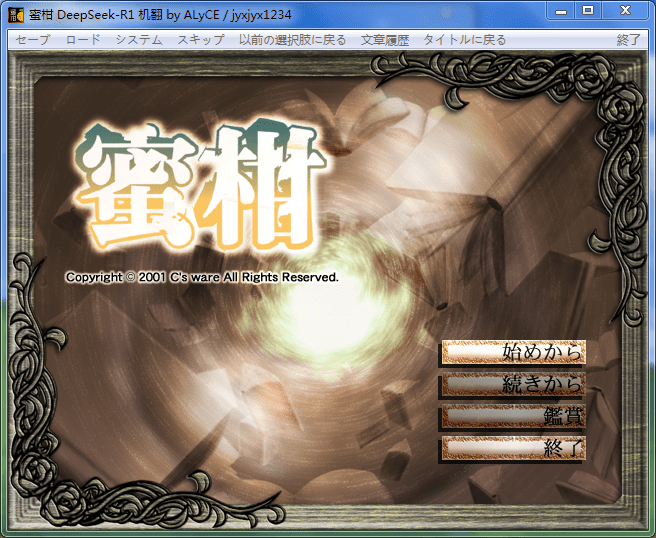
Task: Open the セーブ menu
Action: click(x=32, y=40)
